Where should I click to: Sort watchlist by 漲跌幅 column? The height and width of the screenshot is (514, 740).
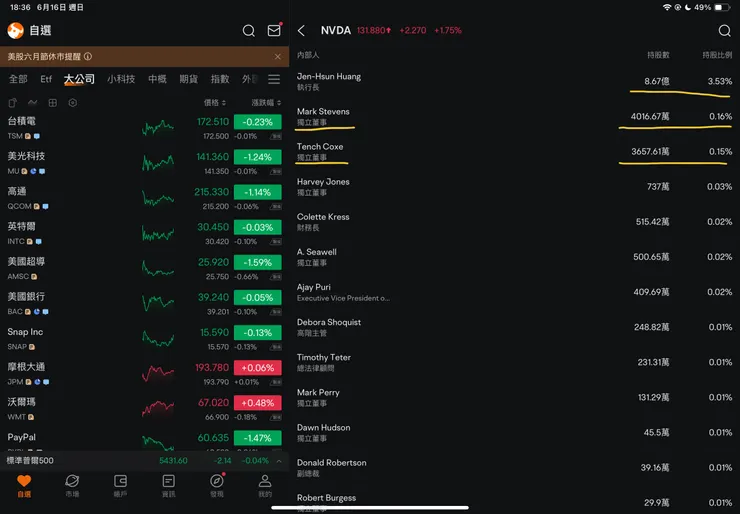pos(266,102)
